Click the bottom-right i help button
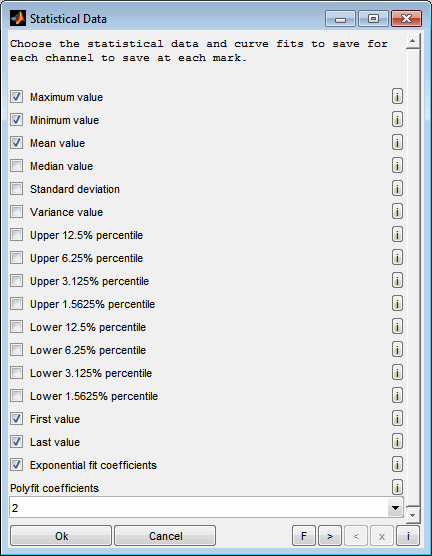The image size is (432, 556). [x=408, y=536]
